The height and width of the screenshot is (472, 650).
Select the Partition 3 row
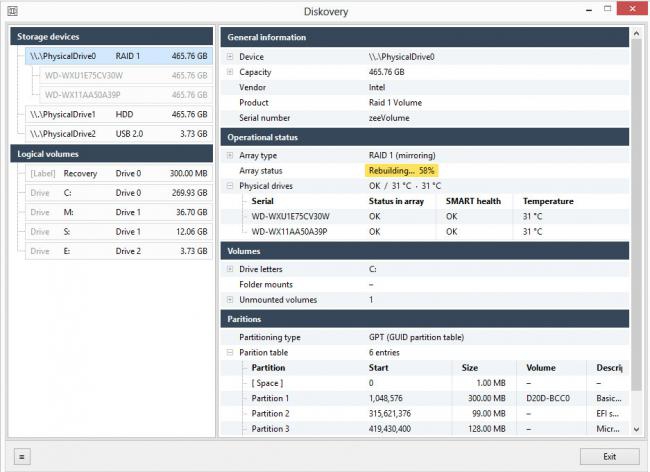point(424,429)
